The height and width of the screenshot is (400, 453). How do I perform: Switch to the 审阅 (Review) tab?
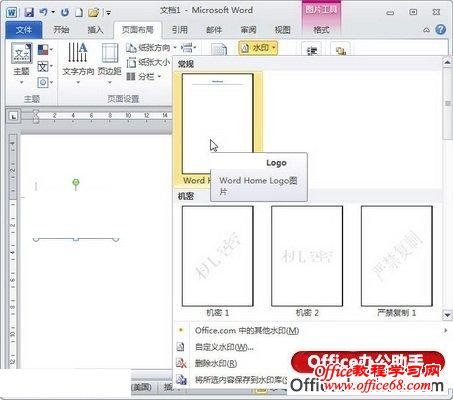click(x=248, y=30)
